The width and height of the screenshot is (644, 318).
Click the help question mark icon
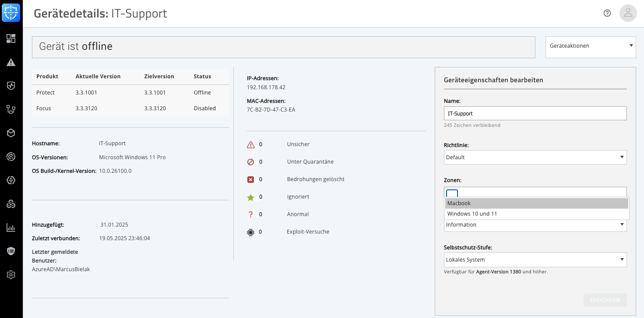pyautogui.click(x=607, y=13)
